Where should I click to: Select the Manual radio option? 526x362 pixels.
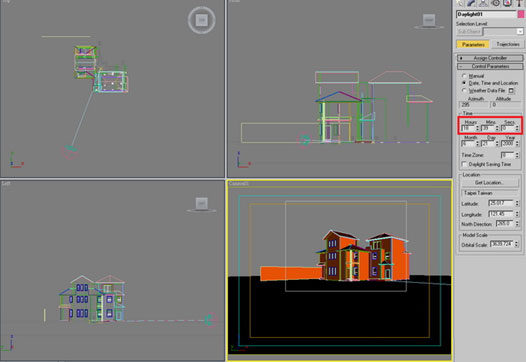click(x=464, y=76)
